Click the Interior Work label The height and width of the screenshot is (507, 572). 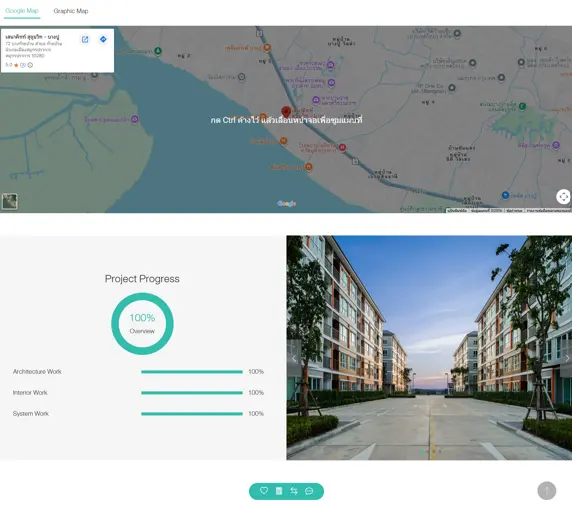pyautogui.click(x=30, y=393)
